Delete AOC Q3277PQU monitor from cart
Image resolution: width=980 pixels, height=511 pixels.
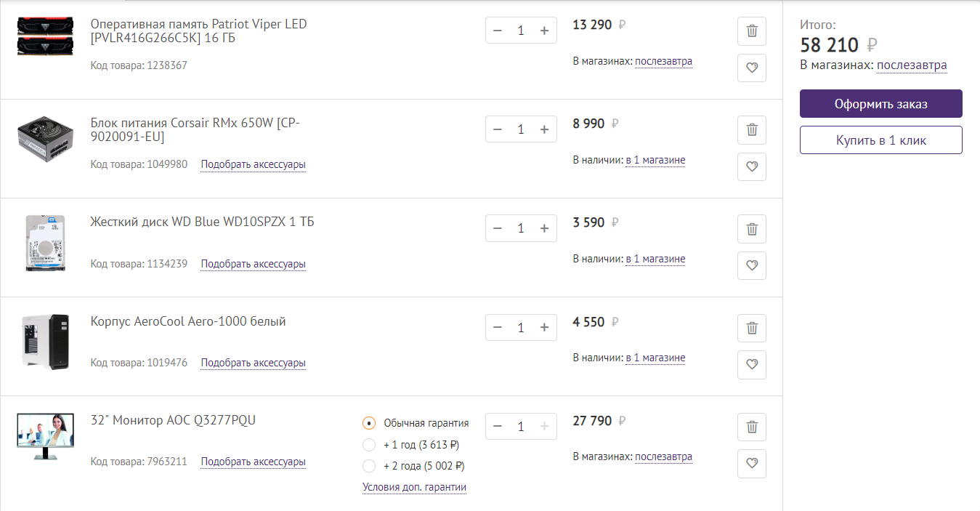click(x=752, y=427)
